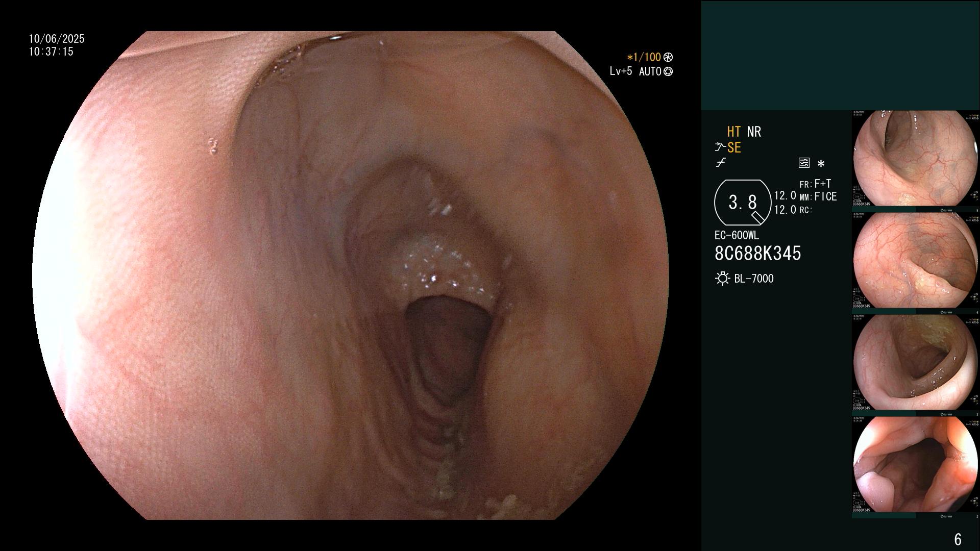Viewport: 980px width, 551px height.
Task: Select the NR noise reduction indicator
Action: pos(754,132)
